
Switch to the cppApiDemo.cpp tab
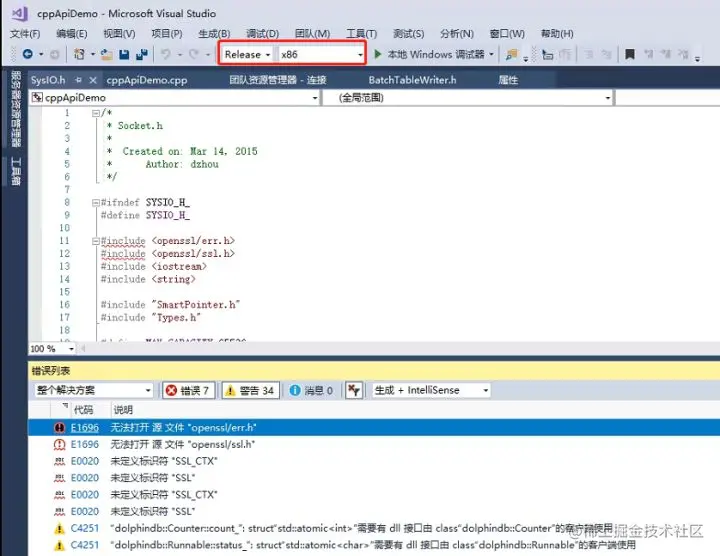pyautogui.click(x=147, y=80)
